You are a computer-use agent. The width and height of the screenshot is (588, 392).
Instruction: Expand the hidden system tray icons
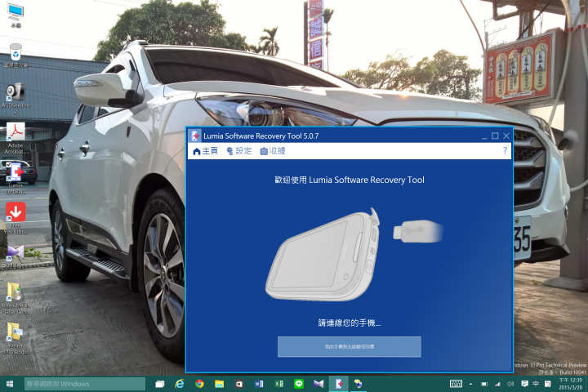[x=470, y=384]
